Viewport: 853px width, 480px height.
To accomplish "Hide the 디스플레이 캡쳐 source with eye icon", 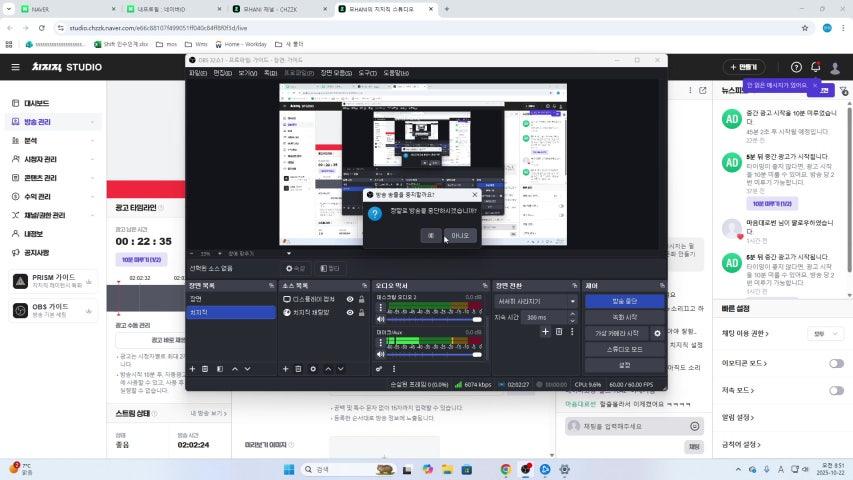I will [350, 299].
